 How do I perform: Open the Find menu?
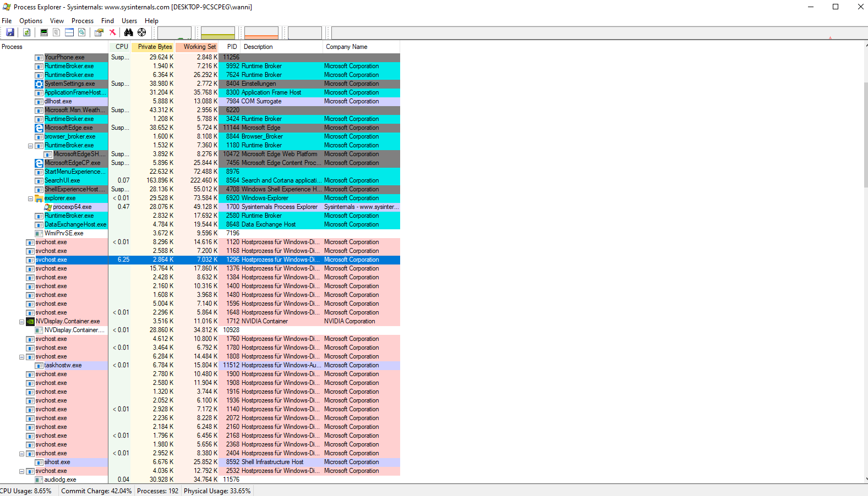107,21
